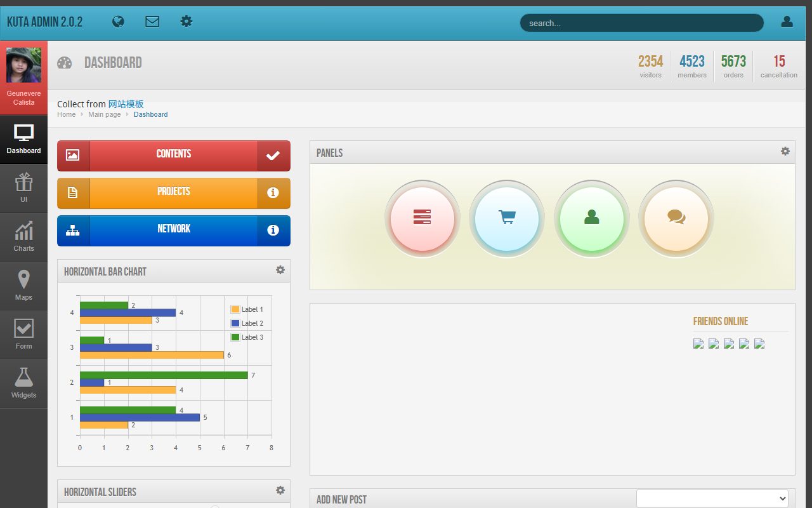Viewport: 812px width, 508px height.
Task: Click the 2354 visitors stat
Action: pos(650,66)
